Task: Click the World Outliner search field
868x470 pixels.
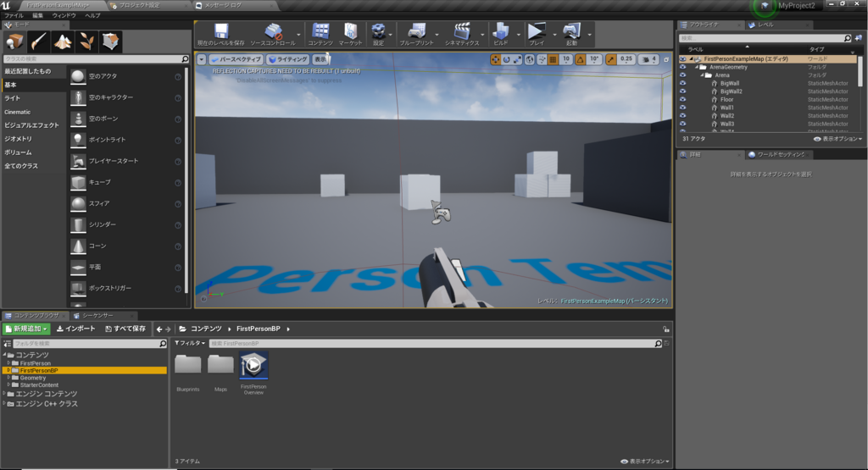Action: 765,38
